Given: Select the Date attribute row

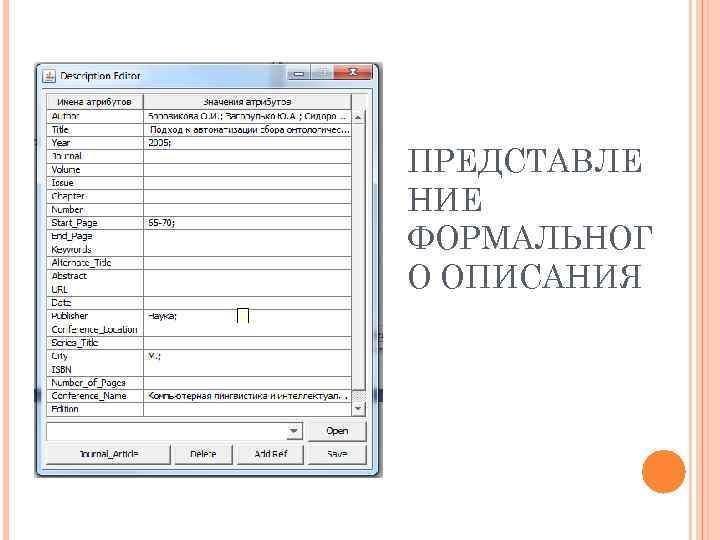Looking at the screenshot, I should [x=199, y=303].
